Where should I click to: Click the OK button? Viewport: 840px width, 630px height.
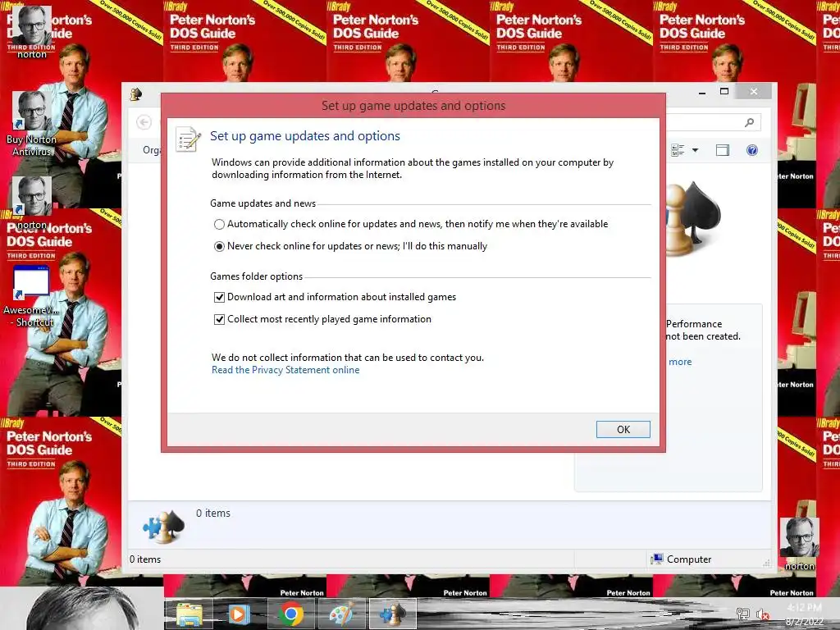[623, 429]
